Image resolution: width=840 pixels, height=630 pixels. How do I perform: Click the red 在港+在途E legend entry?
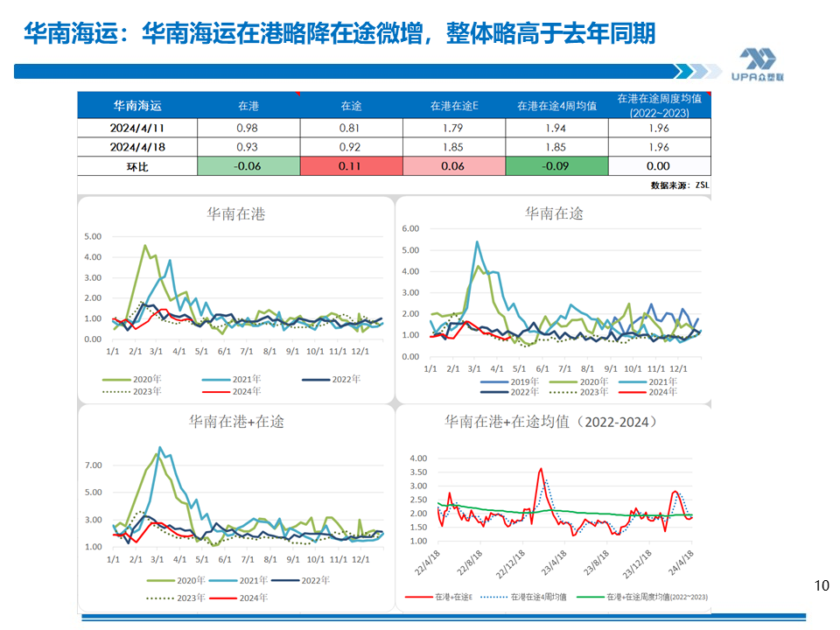pyautogui.click(x=438, y=597)
